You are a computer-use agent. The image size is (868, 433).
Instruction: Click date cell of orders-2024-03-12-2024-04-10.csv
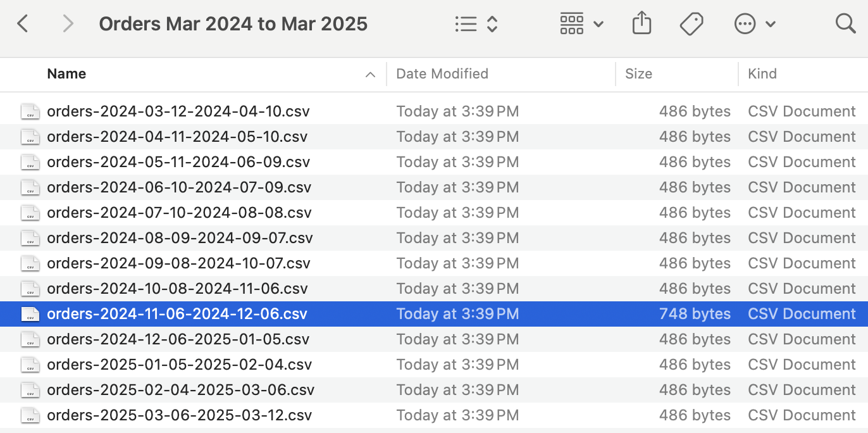coord(457,111)
